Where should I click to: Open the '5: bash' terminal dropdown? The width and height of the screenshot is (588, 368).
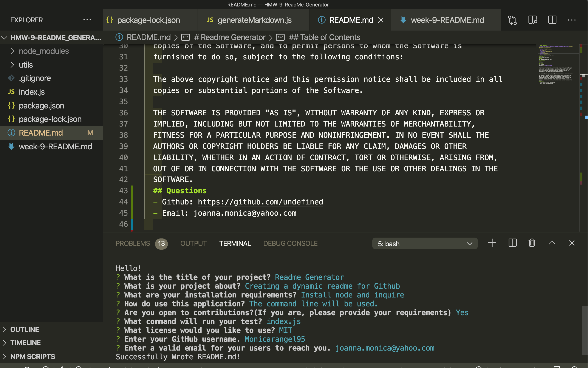coord(424,243)
